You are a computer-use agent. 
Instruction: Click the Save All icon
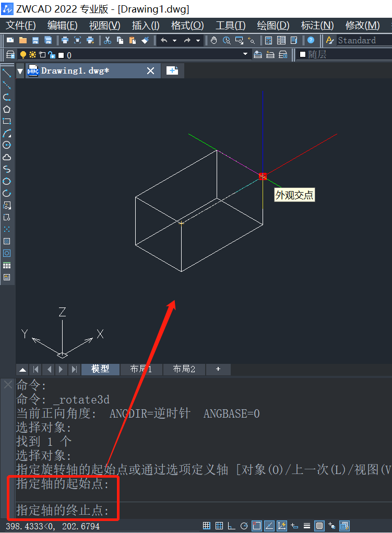click(48, 40)
